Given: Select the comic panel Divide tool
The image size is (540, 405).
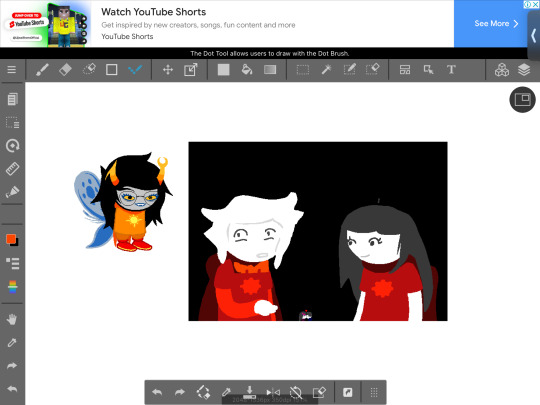Looking at the screenshot, I should [405, 70].
